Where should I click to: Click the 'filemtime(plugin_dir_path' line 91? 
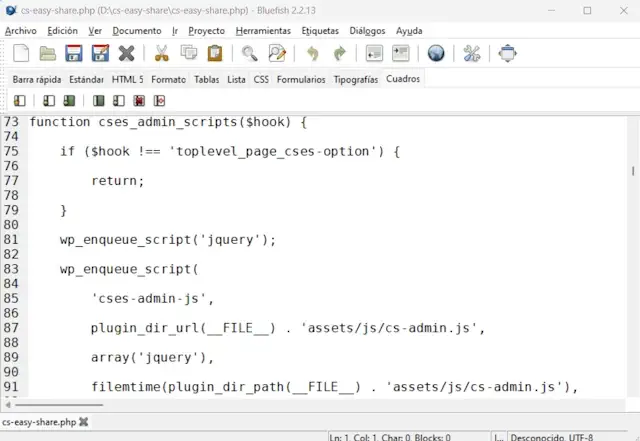pos(335,387)
